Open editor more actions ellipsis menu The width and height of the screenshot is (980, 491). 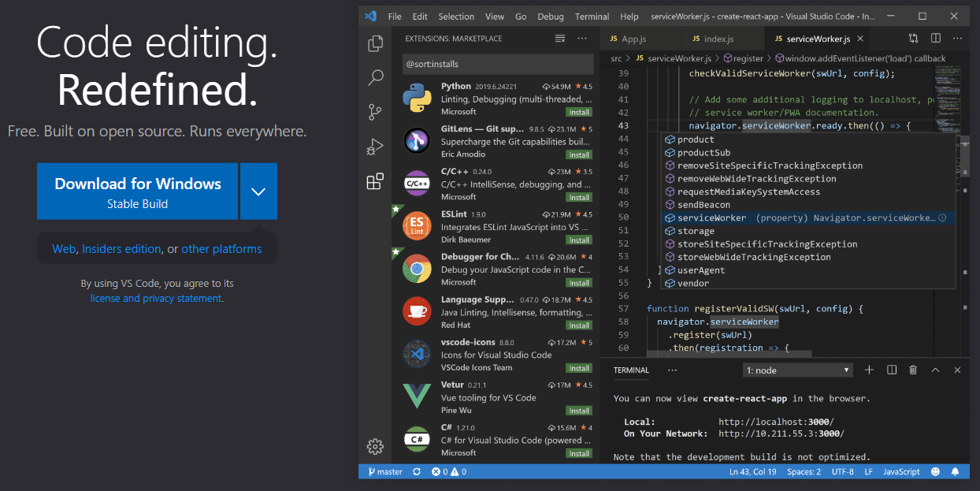pos(958,38)
